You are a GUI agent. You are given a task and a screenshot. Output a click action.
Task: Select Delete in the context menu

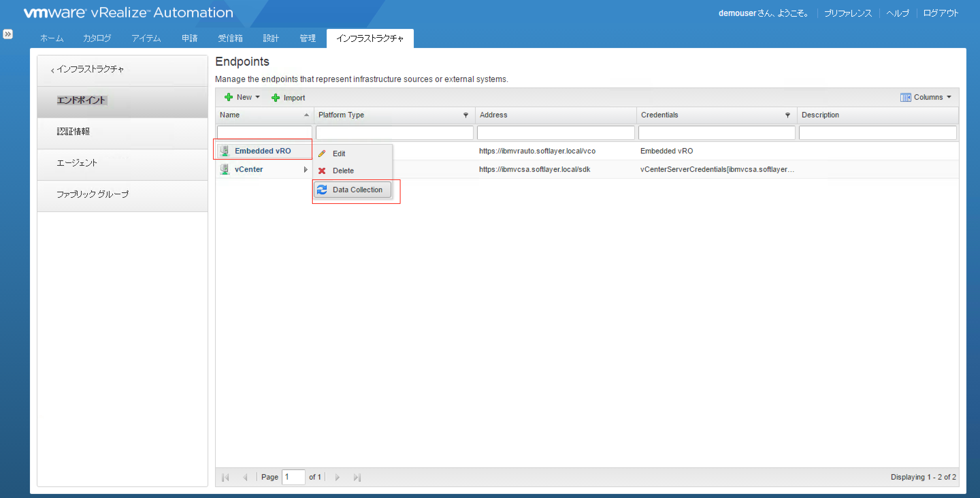point(342,171)
